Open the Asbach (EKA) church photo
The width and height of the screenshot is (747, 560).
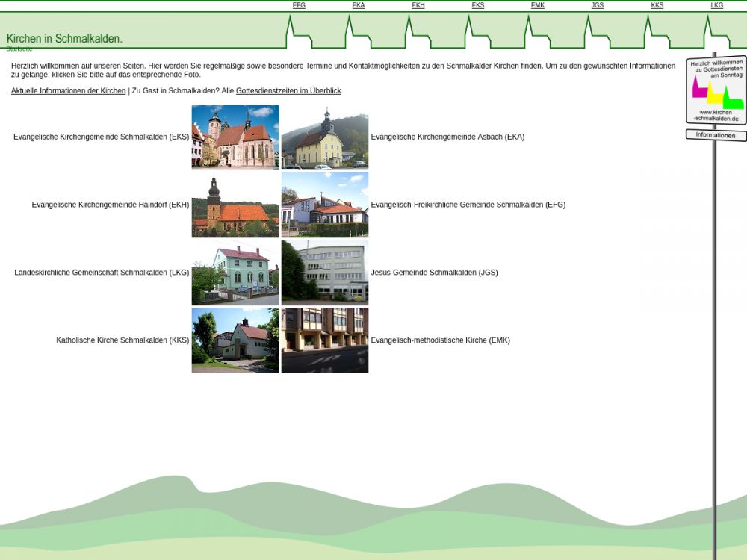click(x=325, y=137)
